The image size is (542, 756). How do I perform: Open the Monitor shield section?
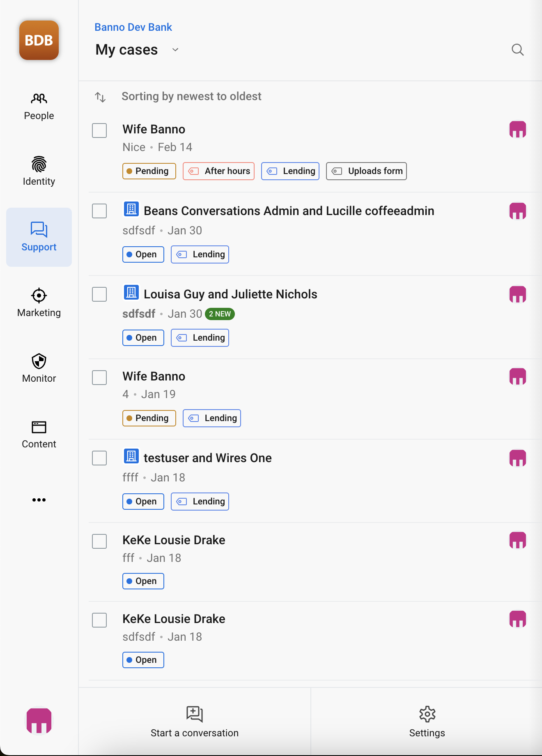pos(39,369)
